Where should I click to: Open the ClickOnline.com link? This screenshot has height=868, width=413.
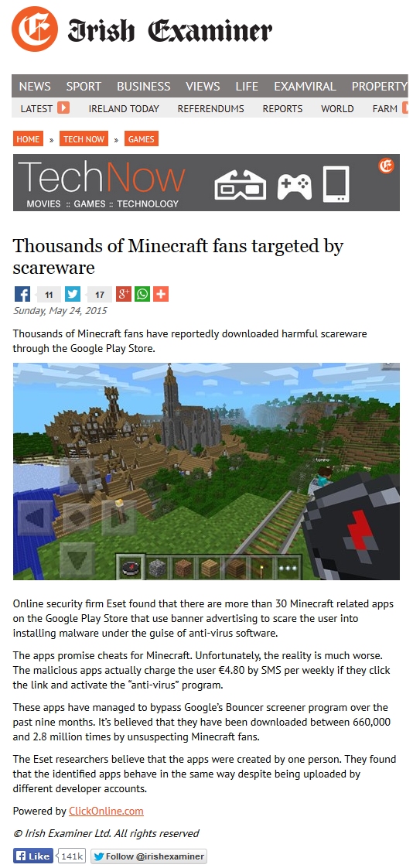click(x=106, y=811)
